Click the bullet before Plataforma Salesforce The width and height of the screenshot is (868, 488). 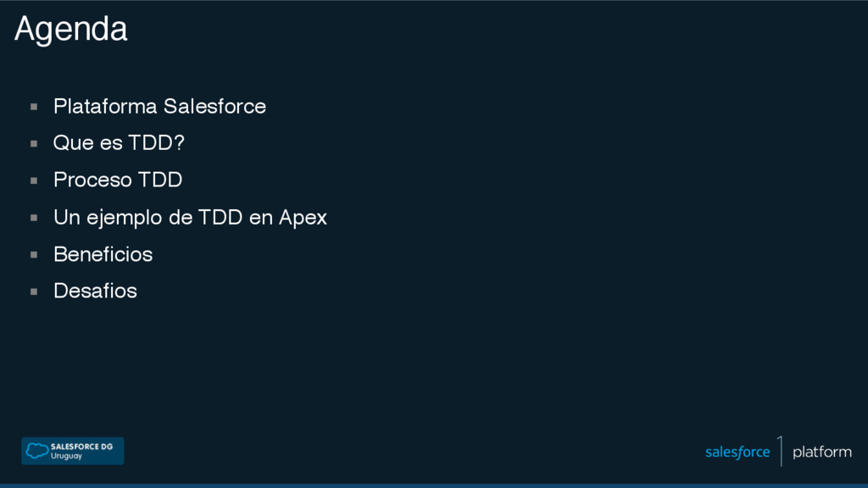[34, 107]
